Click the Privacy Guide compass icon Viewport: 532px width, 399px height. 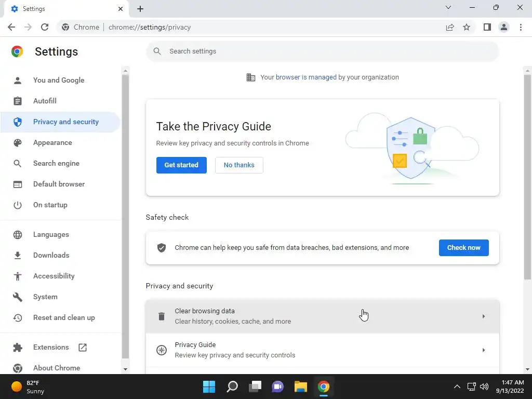[x=162, y=350]
